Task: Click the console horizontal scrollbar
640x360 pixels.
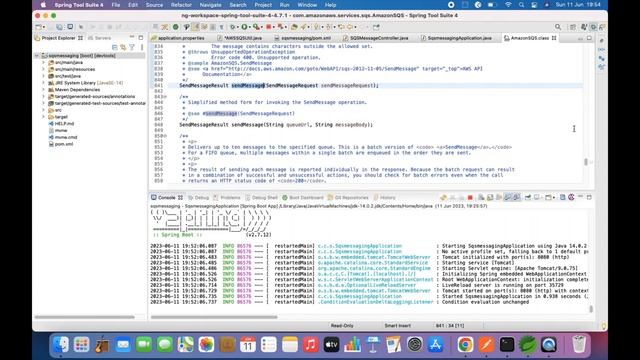Action: (x=214, y=317)
